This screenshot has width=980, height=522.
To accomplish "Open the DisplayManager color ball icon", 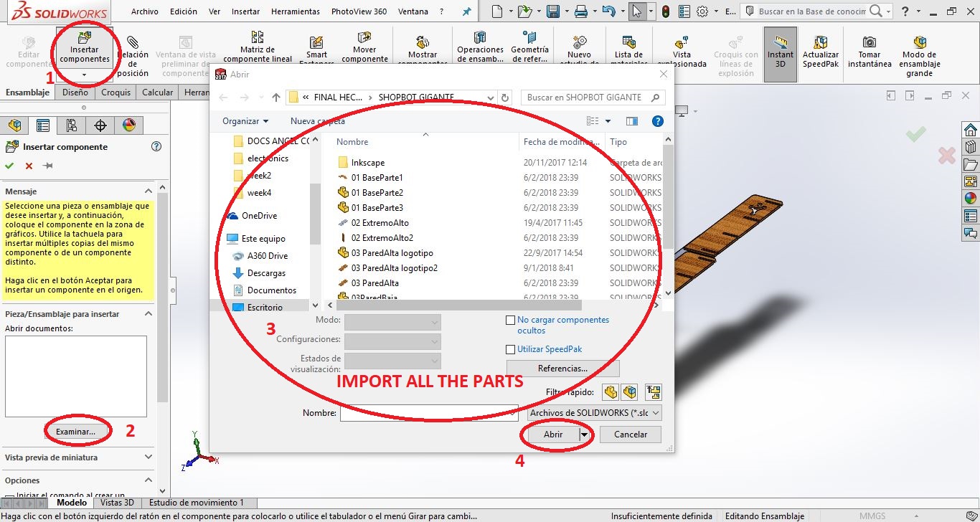I will click(129, 125).
